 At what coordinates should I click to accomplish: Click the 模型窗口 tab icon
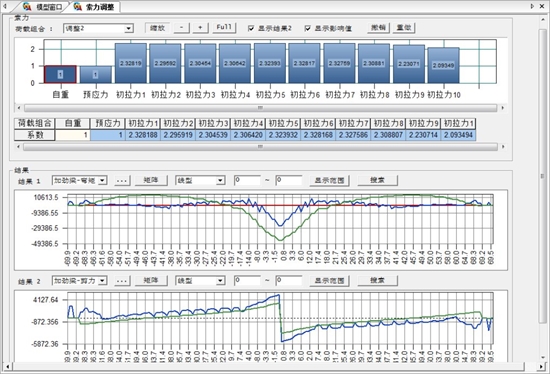click(27, 6)
